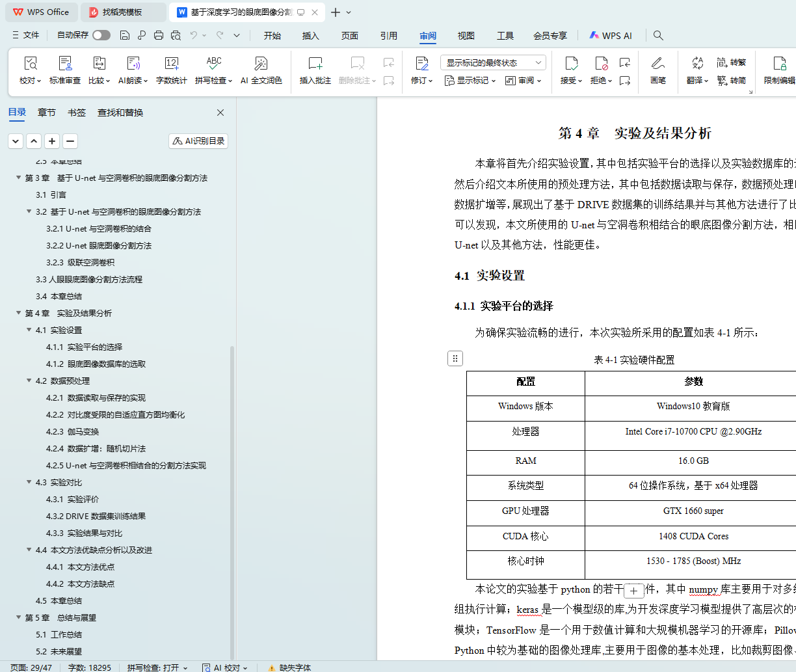The image size is (796, 672).
Task: Open the 拼写检查 status bar dropdown
Action: pyautogui.click(x=157, y=667)
